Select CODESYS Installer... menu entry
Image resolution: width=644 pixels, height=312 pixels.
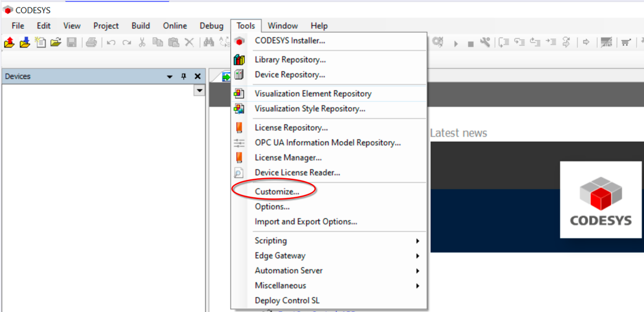pos(329,41)
